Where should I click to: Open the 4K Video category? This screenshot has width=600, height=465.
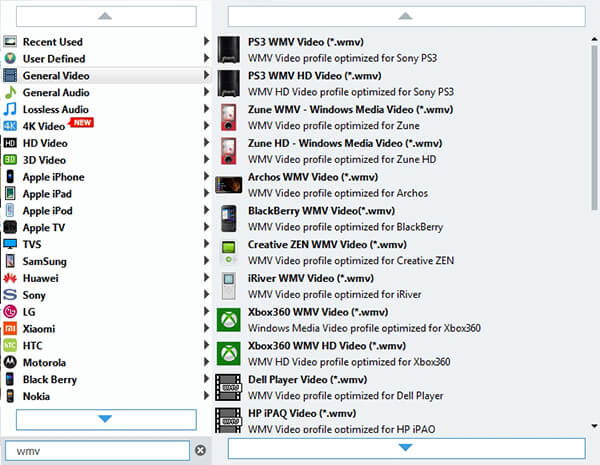point(106,126)
